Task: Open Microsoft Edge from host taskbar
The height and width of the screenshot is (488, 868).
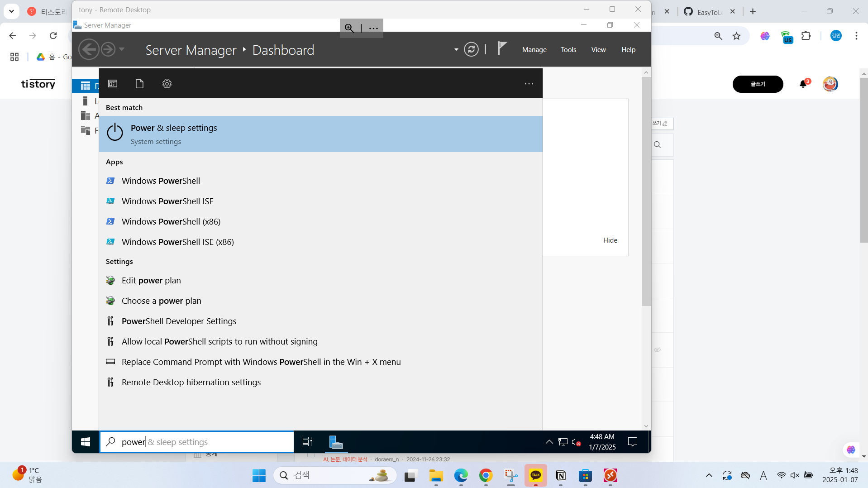Action: (x=461, y=475)
